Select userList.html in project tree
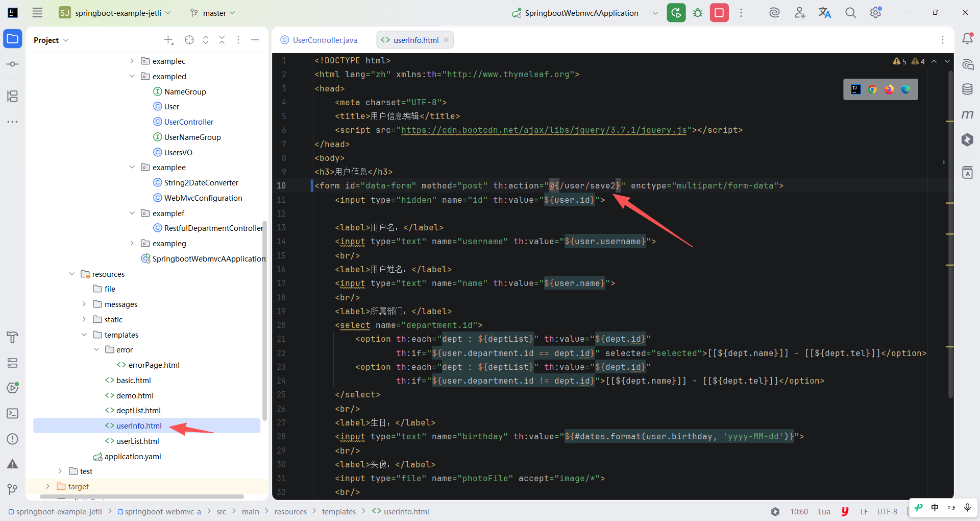980x521 pixels. tap(138, 441)
